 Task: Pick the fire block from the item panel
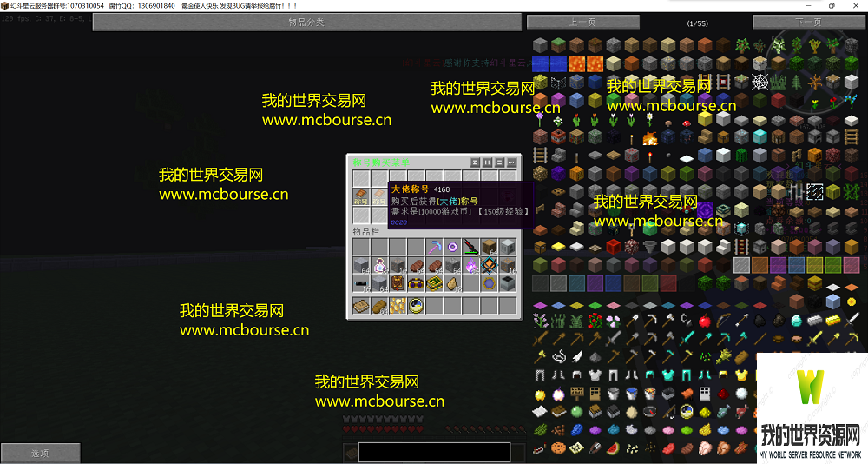coord(650,137)
